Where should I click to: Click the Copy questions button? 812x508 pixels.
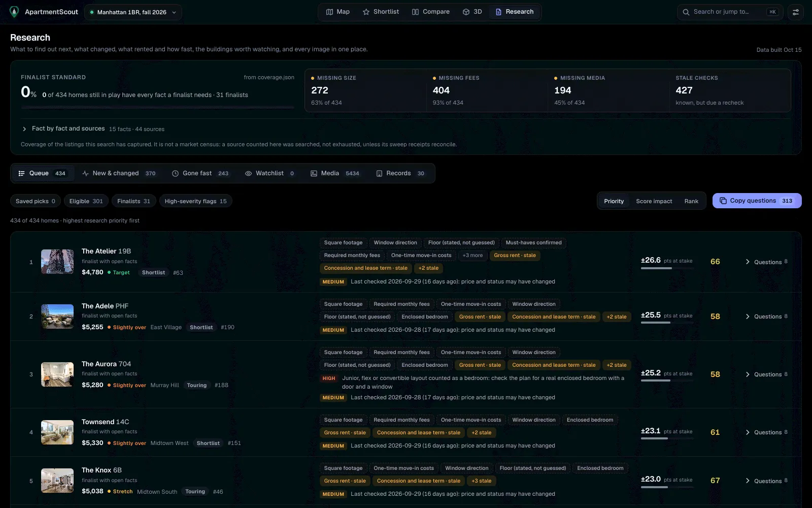(757, 201)
